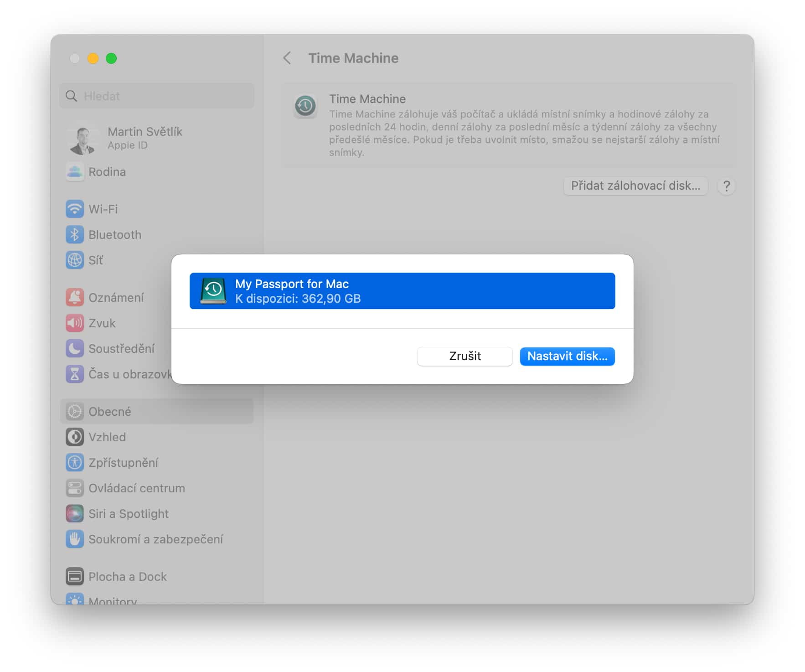Viewport: 805px width, 672px height.
Task: Click the Wi-Fi sidebar icon
Action: 75,209
